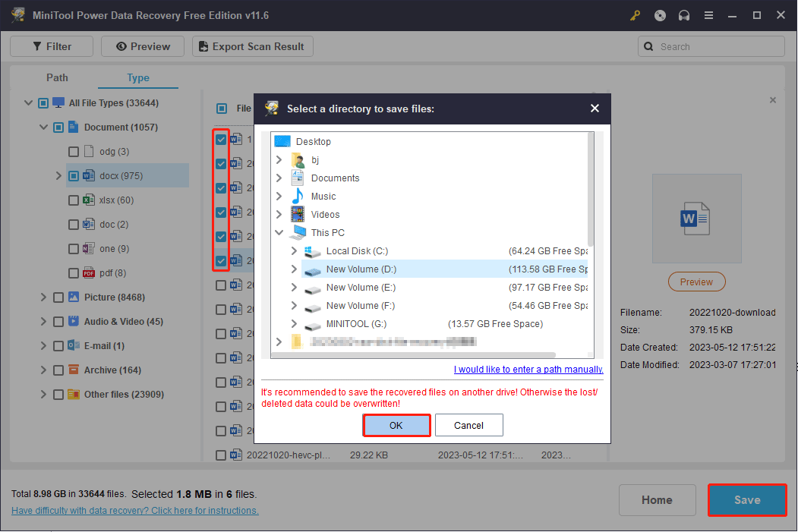Image resolution: width=798 pixels, height=532 pixels.
Task: Select the pdf file type icon
Action: coord(89,273)
